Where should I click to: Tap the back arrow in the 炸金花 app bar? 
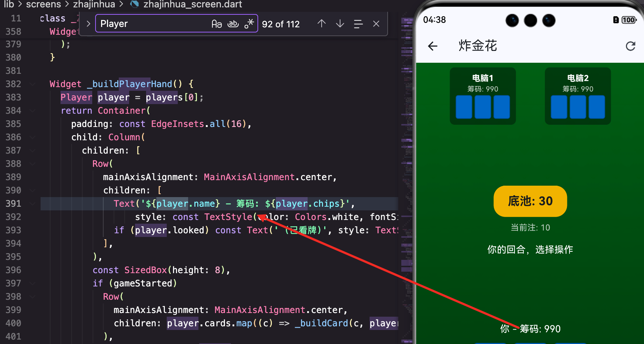432,46
